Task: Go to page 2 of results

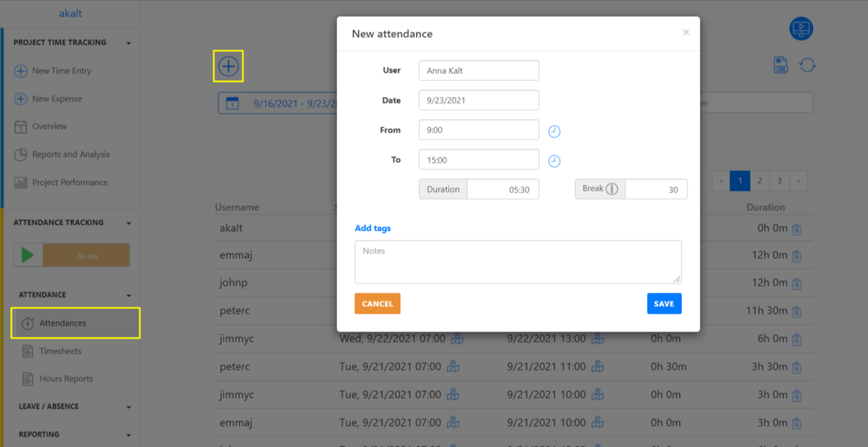Action: pos(759,181)
